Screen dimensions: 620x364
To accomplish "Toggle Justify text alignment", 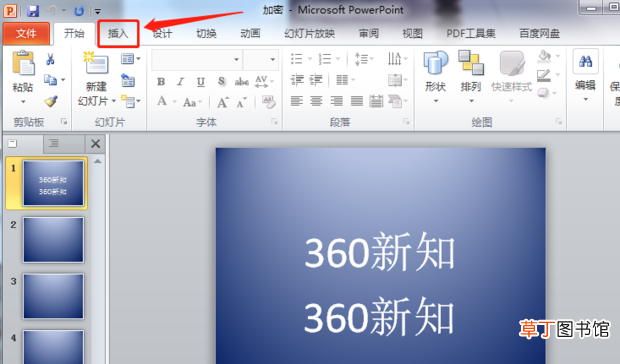I will coord(357,101).
